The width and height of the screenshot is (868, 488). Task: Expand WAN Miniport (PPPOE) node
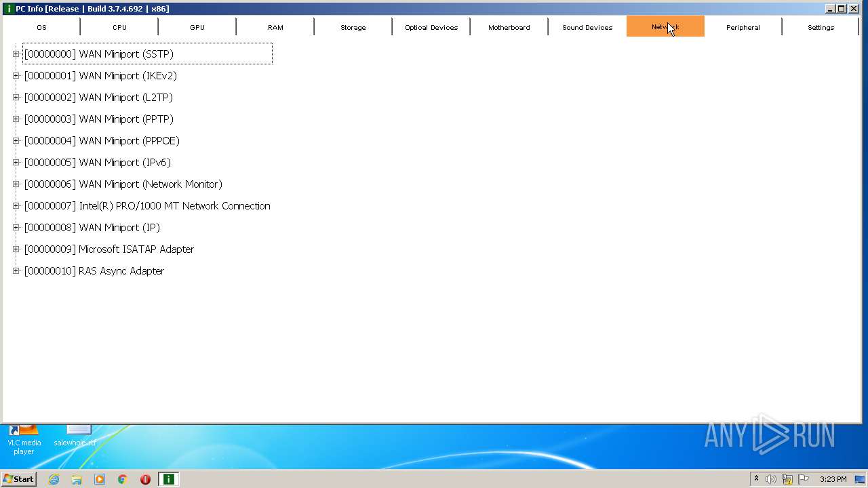(16, 141)
